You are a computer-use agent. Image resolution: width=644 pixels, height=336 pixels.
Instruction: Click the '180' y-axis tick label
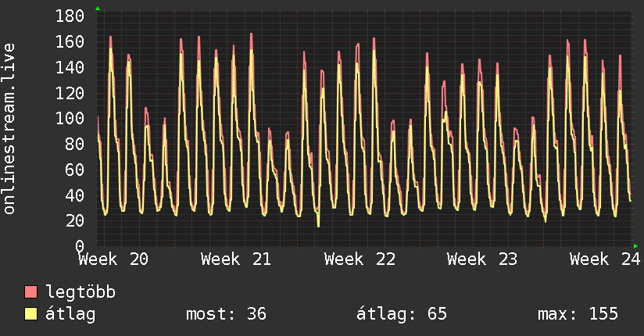point(70,16)
